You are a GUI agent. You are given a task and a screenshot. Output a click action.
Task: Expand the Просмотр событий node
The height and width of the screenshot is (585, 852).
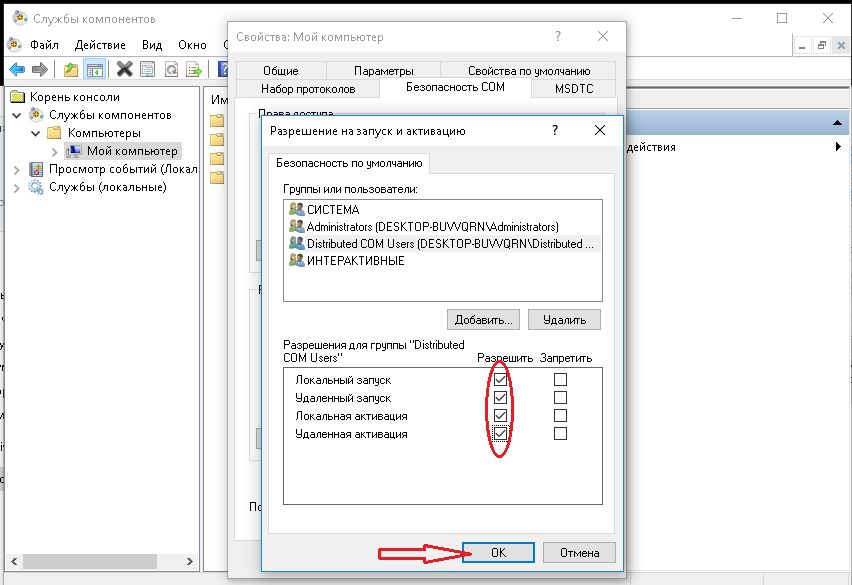click(x=17, y=169)
